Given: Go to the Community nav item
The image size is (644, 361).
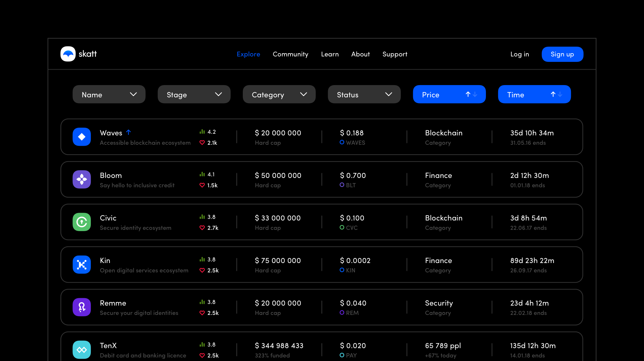Looking at the screenshot, I should coord(290,54).
